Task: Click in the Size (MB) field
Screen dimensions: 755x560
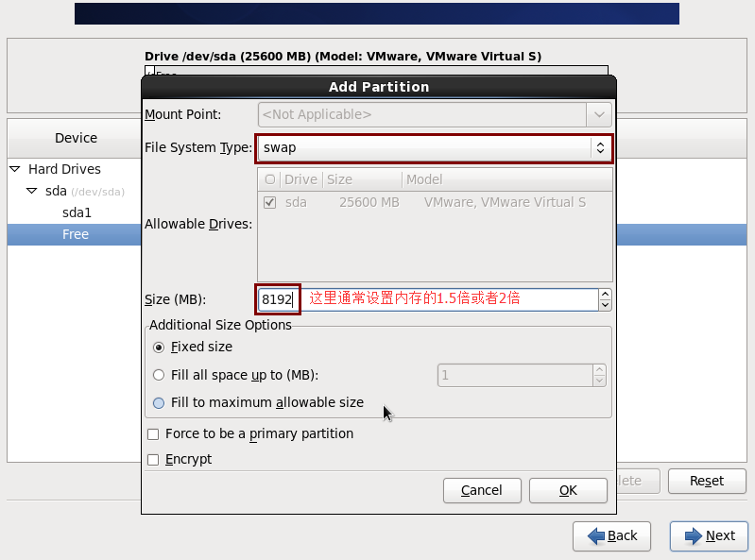Action: pos(429,299)
